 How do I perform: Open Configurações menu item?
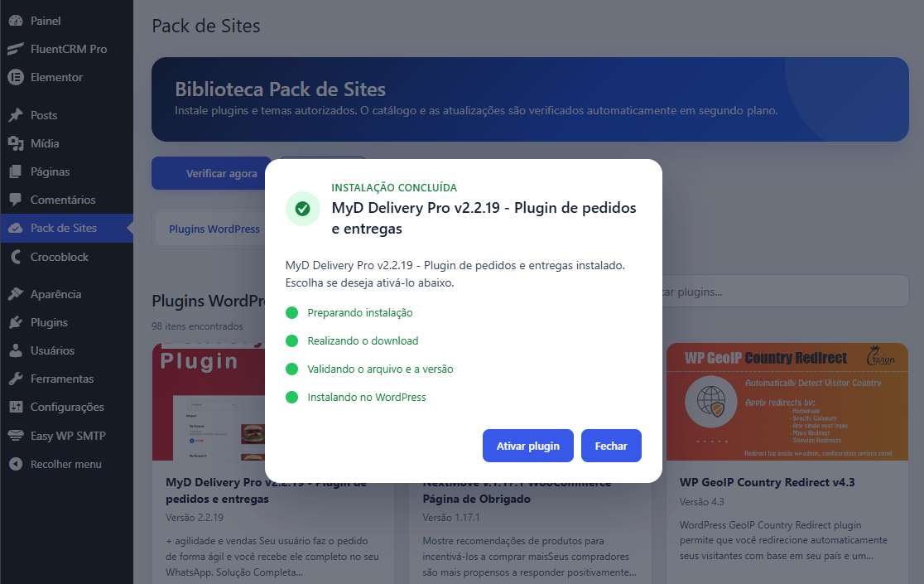66,408
